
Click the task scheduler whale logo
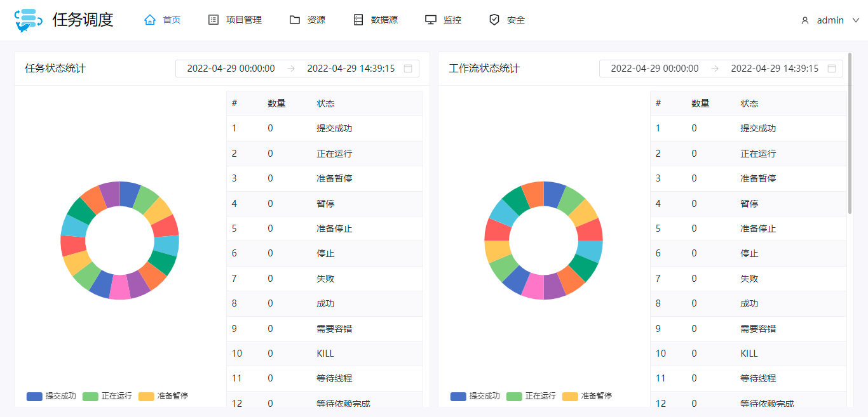[28, 20]
